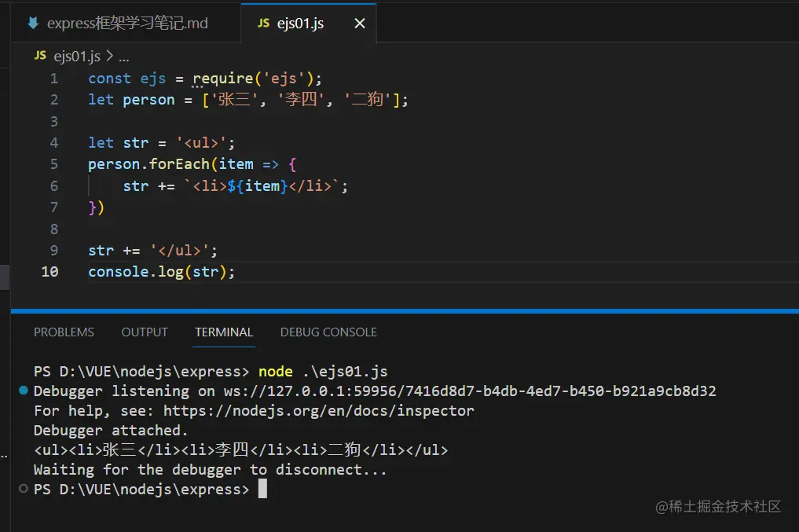This screenshot has width=799, height=532.
Task: Close the ejs01.js tab
Action: 360,23
